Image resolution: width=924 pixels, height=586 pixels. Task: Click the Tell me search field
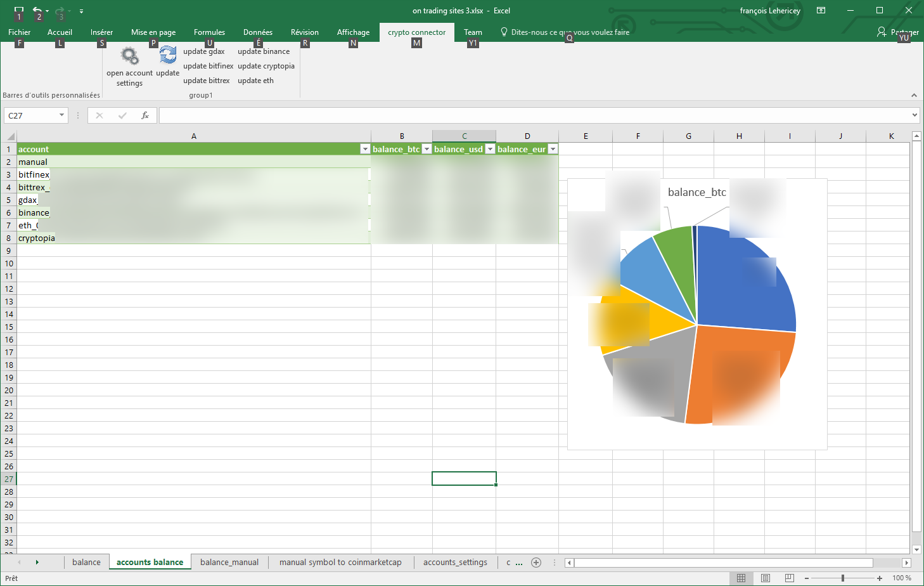(x=570, y=32)
